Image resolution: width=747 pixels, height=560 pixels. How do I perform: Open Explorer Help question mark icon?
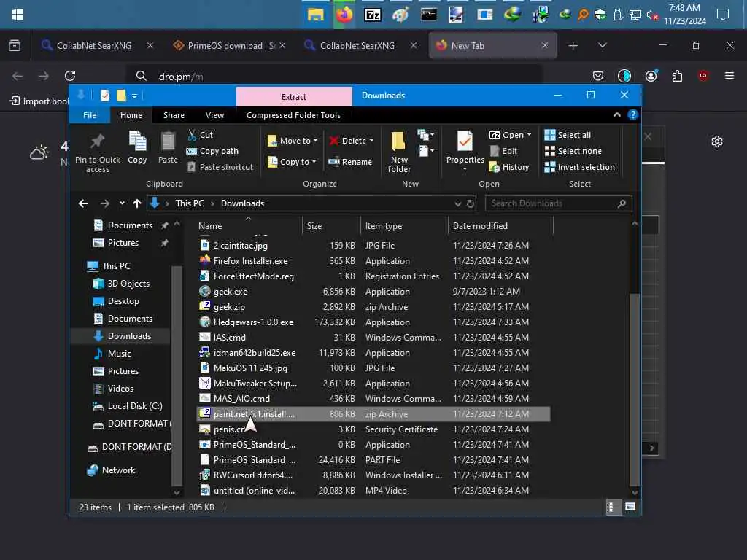[x=632, y=114]
